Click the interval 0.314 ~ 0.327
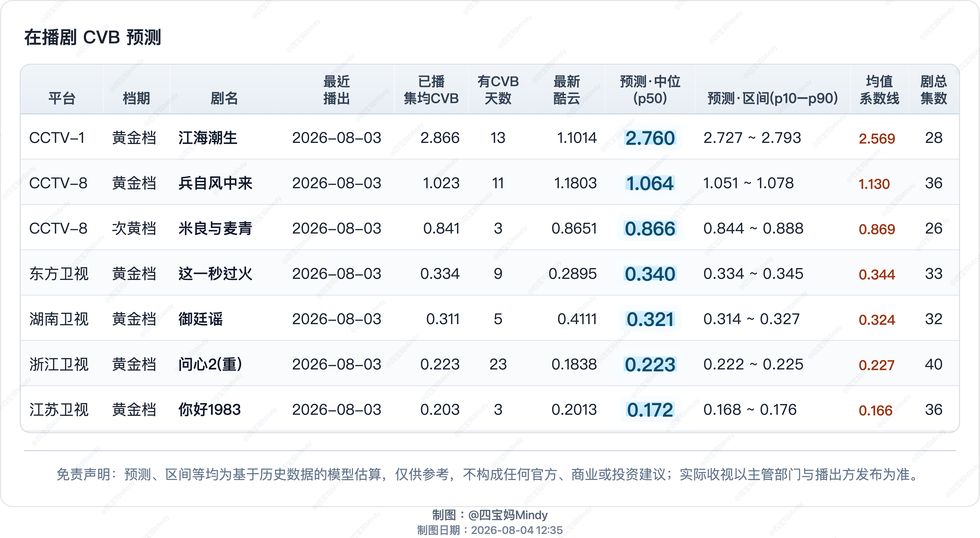The height and width of the screenshot is (538, 980). click(751, 319)
